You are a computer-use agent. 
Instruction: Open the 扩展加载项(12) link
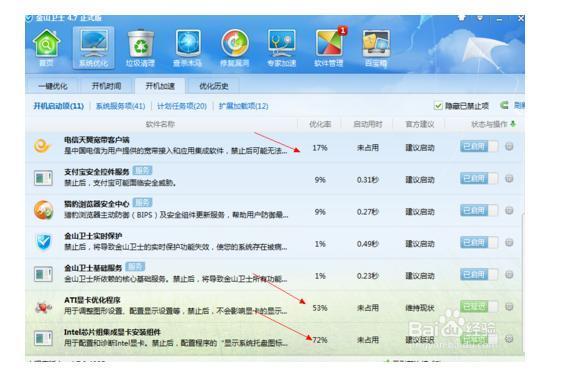243,106
